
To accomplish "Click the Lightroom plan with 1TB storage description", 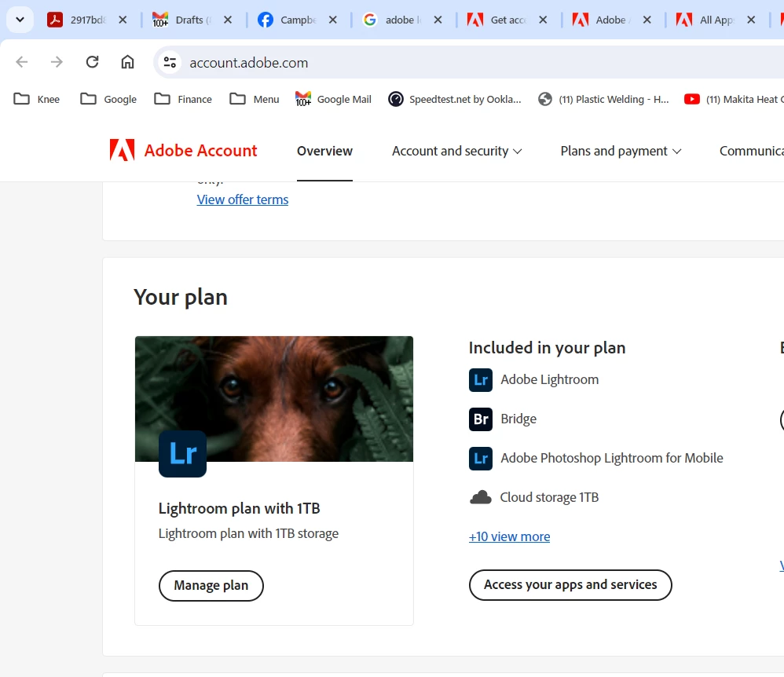I will pyautogui.click(x=248, y=533).
